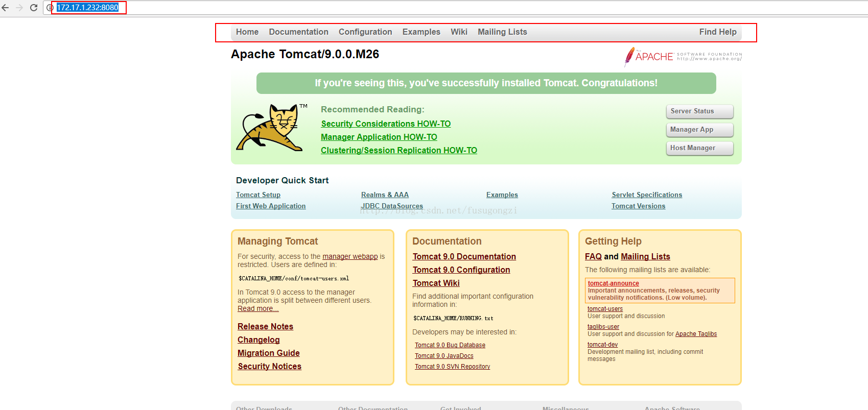
Task: Open the Documentation nav item
Action: 299,32
